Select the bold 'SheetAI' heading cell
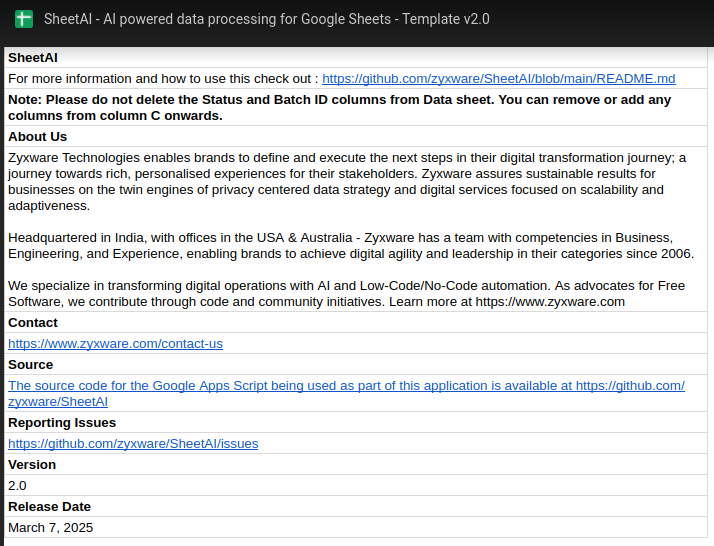 356,58
